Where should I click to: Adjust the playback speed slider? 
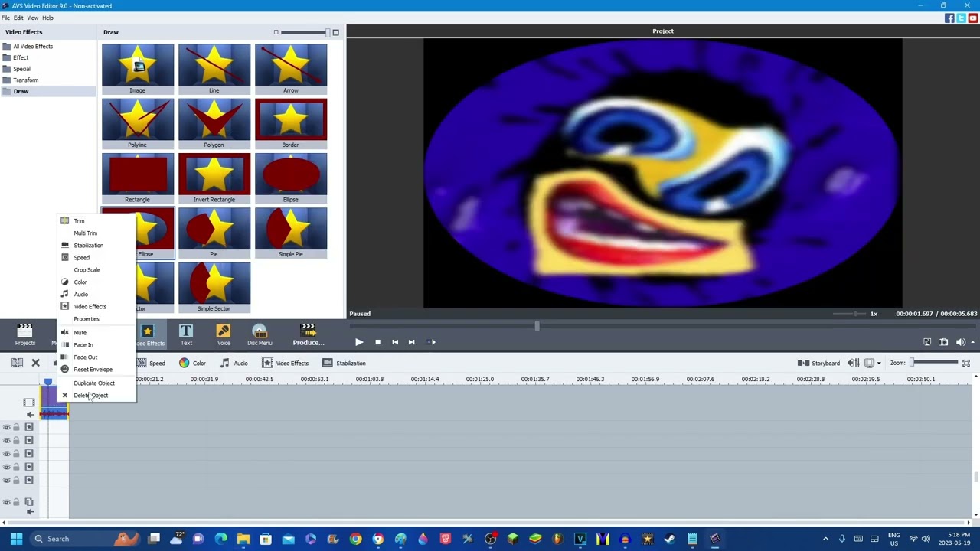[851, 314]
